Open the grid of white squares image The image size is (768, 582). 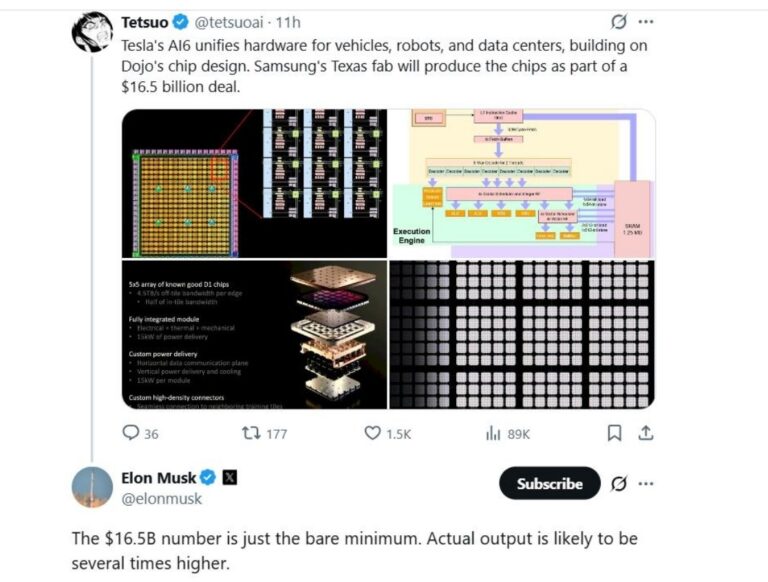pyautogui.click(x=522, y=335)
